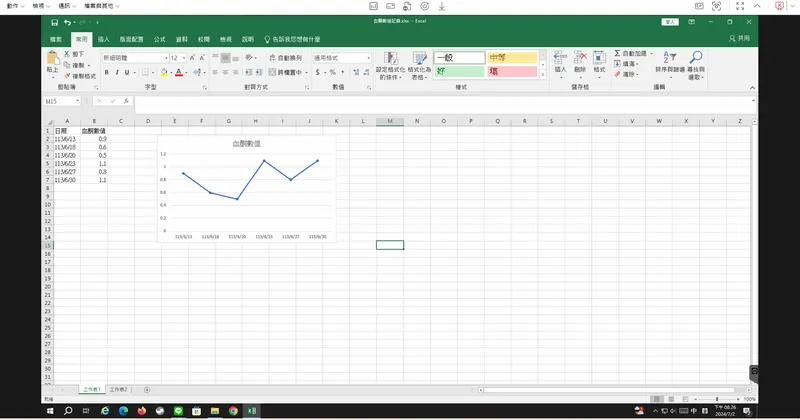
Task: Switch to the Data (資料) tab
Action: click(x=182, y=39)
